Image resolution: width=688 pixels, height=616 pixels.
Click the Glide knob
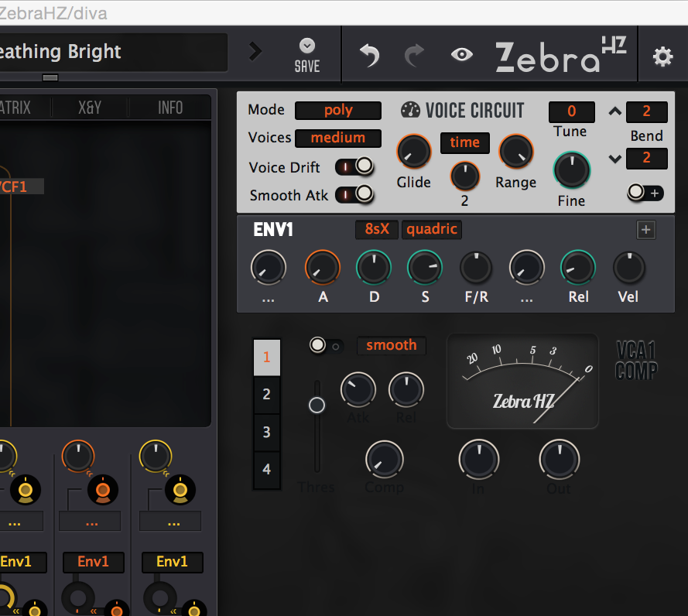click(414, 152)
